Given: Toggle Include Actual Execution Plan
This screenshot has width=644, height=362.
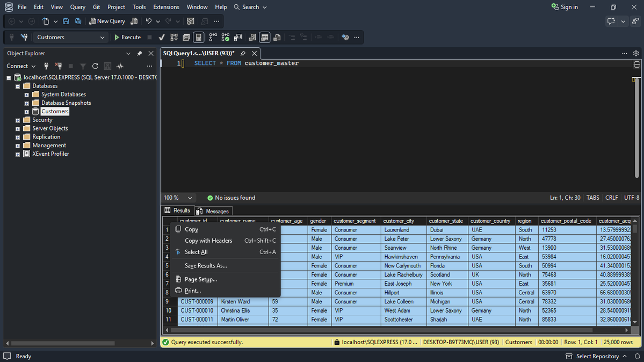Looking at the screenshot, I should pos(213,38).
